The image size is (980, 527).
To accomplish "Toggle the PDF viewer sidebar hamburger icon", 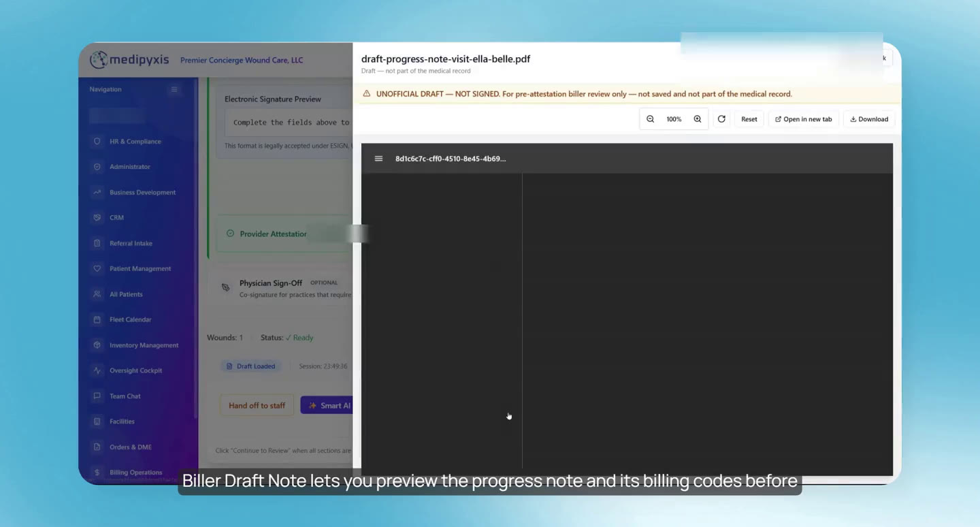I will coord(378,159).
